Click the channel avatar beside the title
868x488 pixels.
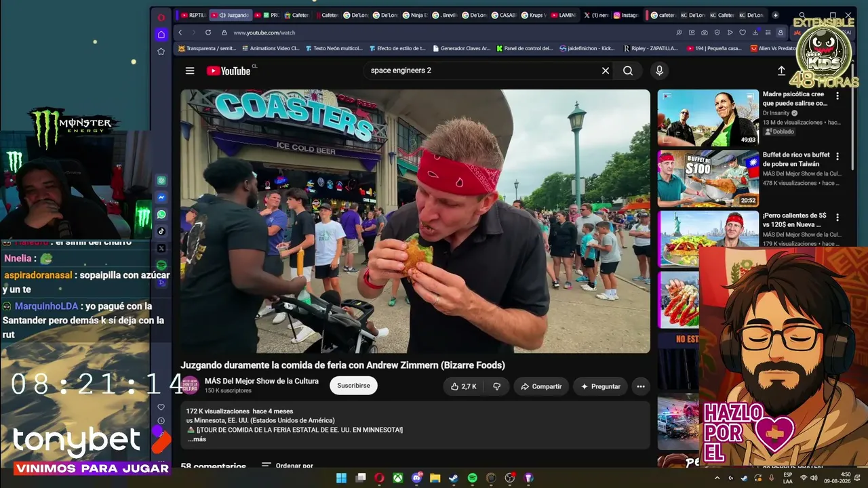190,386
